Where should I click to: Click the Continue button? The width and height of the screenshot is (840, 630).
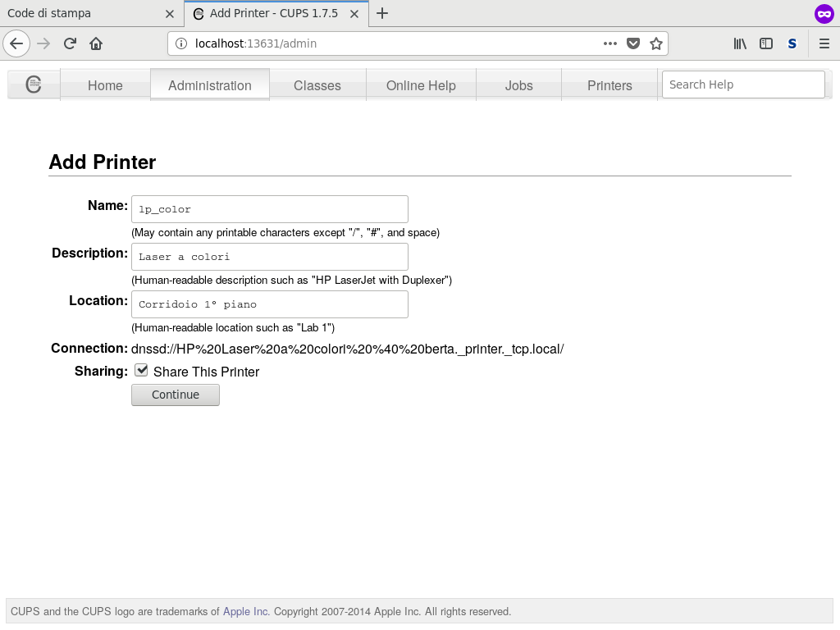click(x=176, y=395)
